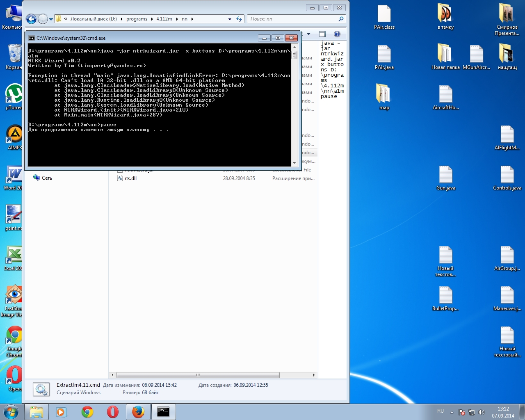Click the programs breadcrumb in the address bar

[137, 19]
